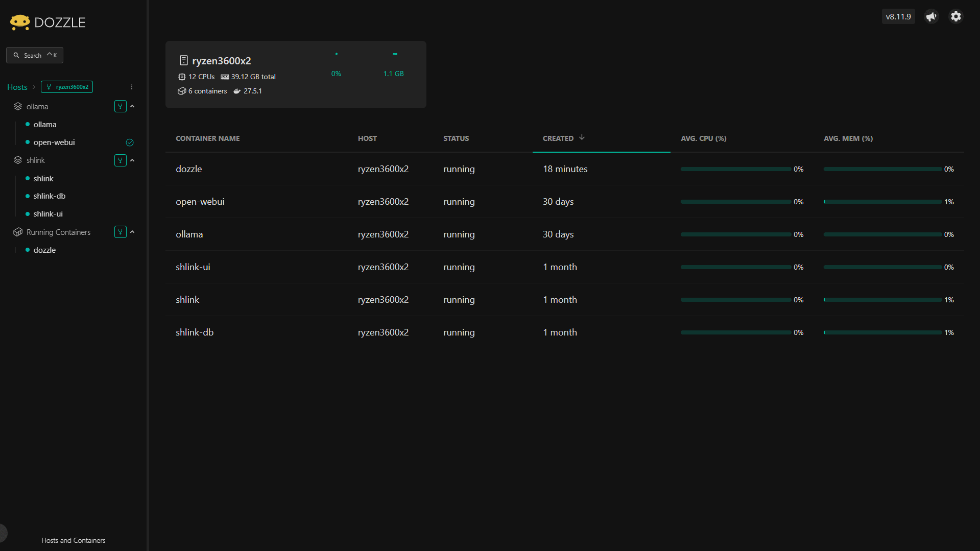The width and height of the screenshot is (980, 551).
Task: Open the announcements megaphone icon
Action: 931,17
